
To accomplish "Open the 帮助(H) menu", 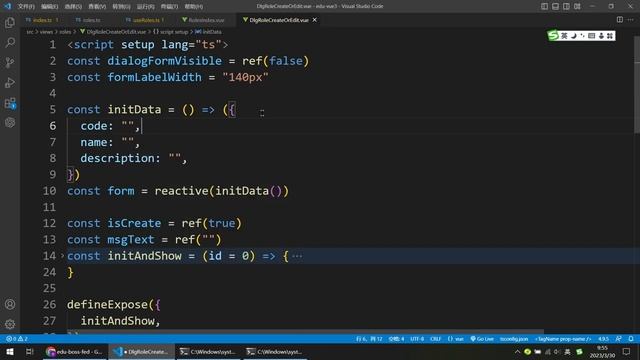I will click(193, 7).
